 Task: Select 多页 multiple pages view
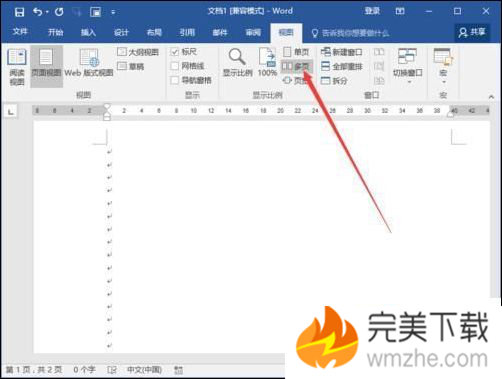(x=296, y=66)
